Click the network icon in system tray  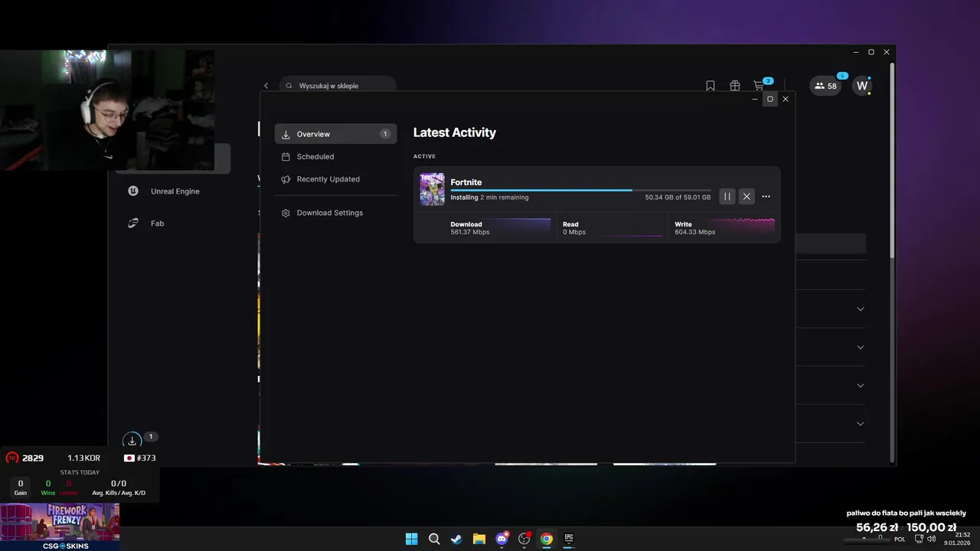tap(919, 539)
